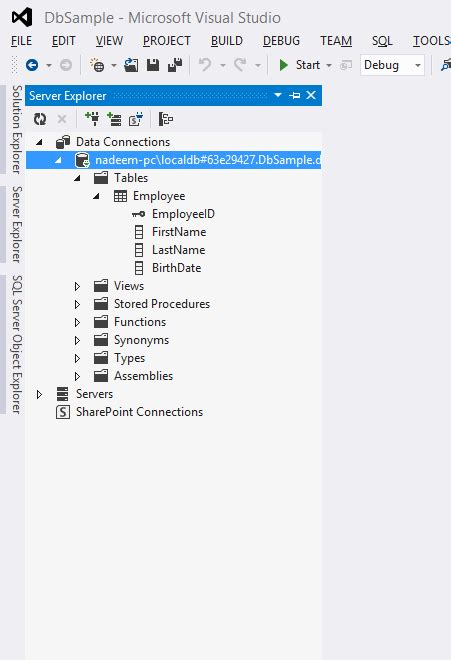The height and width of the screenshot is (660, 451).
Task: Open the FILE menu
Action: (x=21, y=41)
